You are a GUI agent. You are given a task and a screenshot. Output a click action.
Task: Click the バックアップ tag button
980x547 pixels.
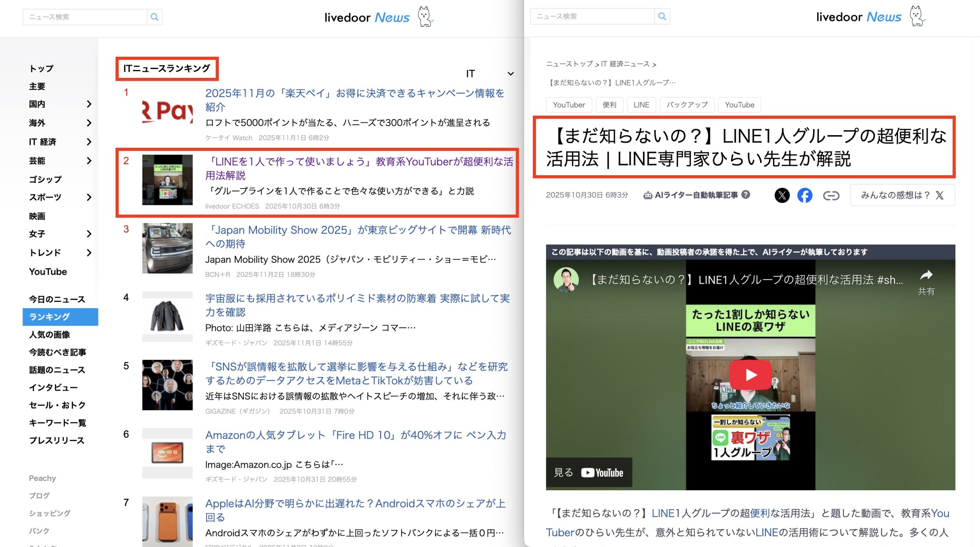[687, 105]
